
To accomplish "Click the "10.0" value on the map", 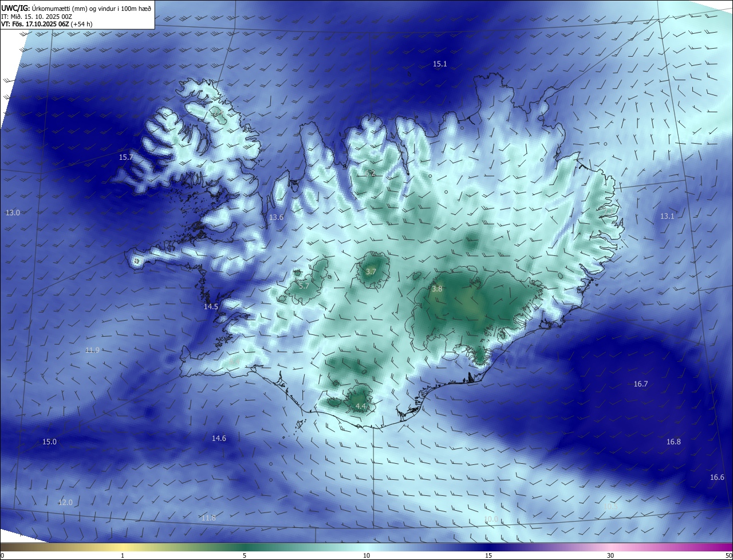I will [x=491, y=519].
